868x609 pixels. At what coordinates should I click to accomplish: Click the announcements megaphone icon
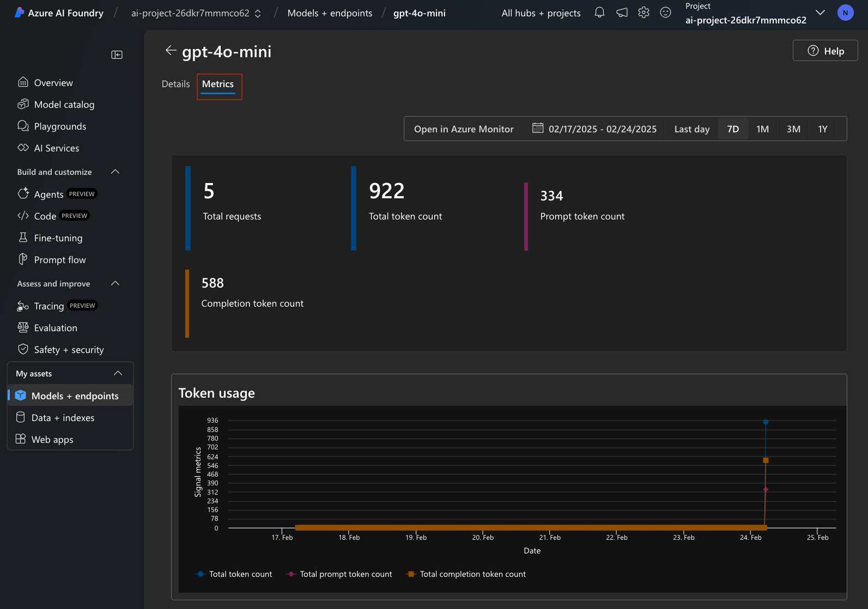(622, 13)
